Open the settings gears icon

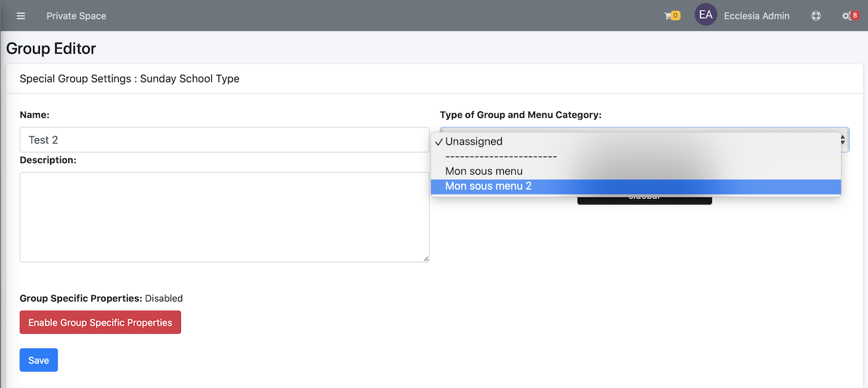tap(850, 16)
